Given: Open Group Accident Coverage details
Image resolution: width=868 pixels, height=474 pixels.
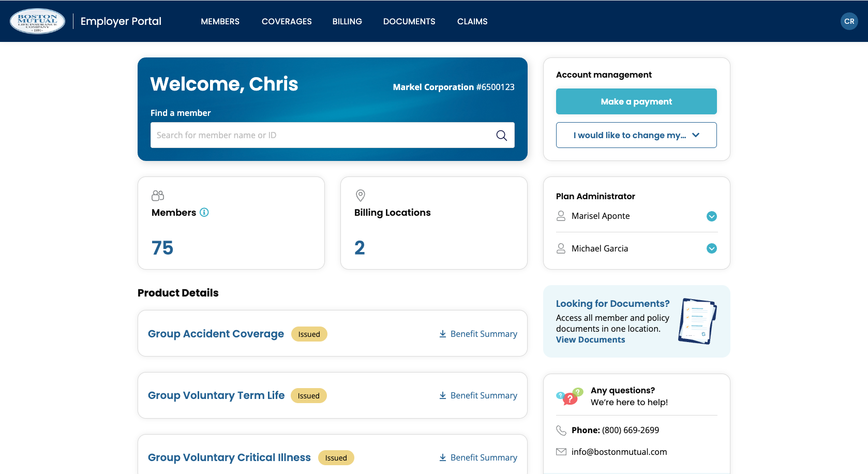Looking at the screenshot, I should pyautogui.click(x=216, y=334).
